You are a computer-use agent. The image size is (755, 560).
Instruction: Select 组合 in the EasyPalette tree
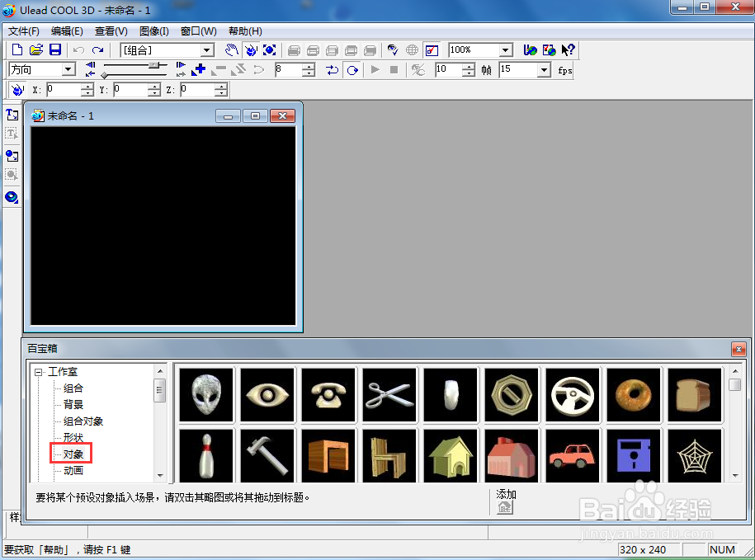coord(73,388)
